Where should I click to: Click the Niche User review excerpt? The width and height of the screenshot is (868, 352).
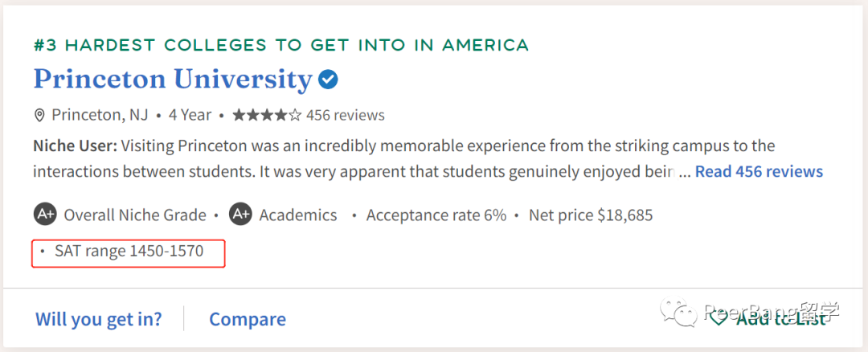click(362, 158)
